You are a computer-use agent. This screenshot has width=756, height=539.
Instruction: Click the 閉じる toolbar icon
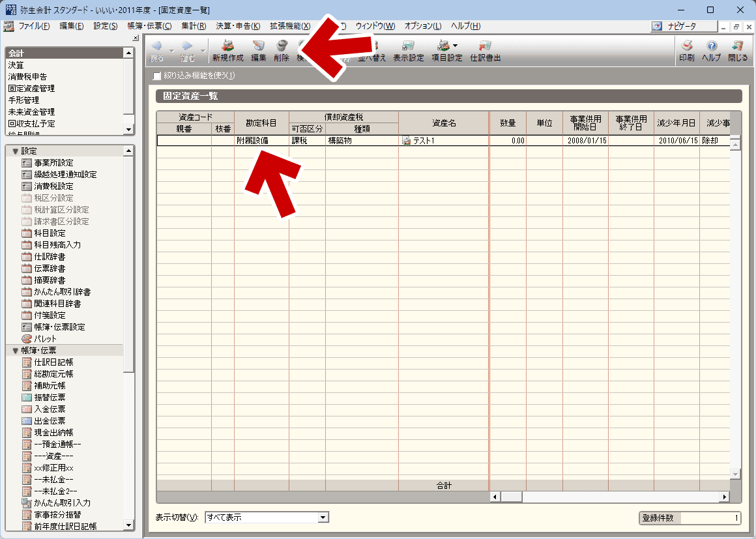coord(738,51)
